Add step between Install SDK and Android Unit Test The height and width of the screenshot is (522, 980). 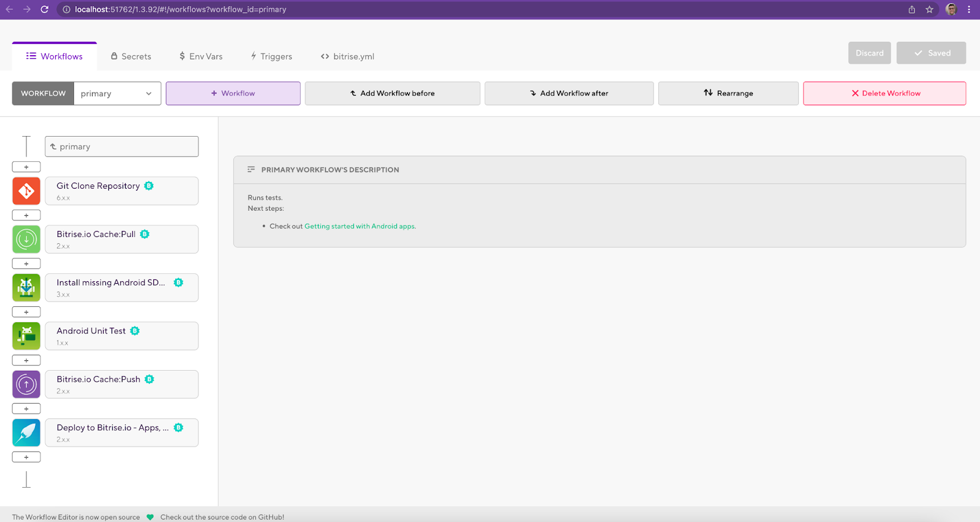point(26,312)
